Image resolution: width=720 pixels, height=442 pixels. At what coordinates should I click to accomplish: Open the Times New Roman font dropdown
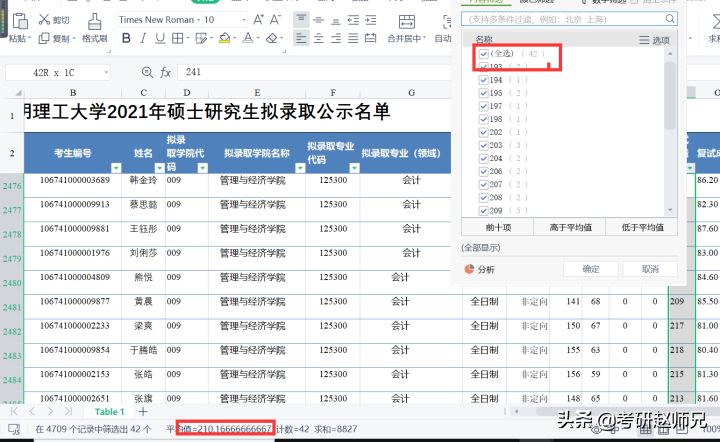coord(199,20)
